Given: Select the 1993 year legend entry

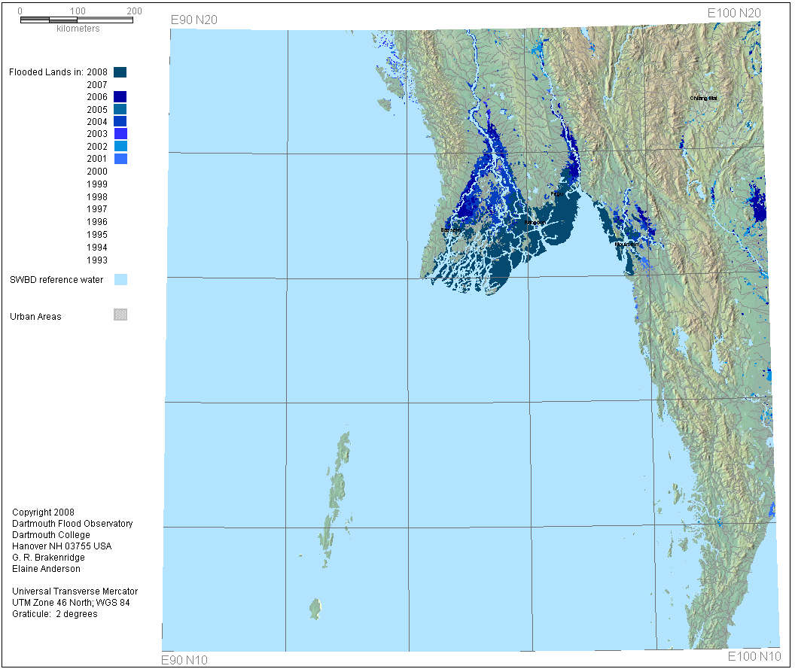Looking at the screenshot, I should click(97, 260).
